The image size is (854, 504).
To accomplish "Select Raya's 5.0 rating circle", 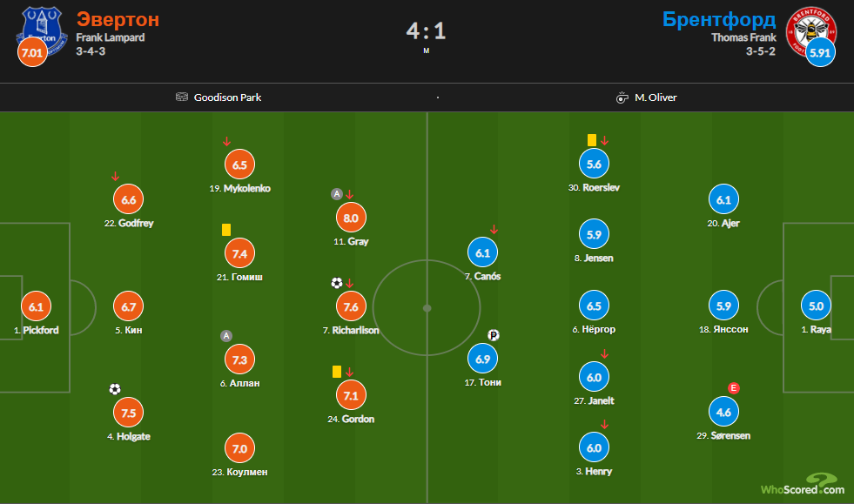I will click(x=817, y=306).
